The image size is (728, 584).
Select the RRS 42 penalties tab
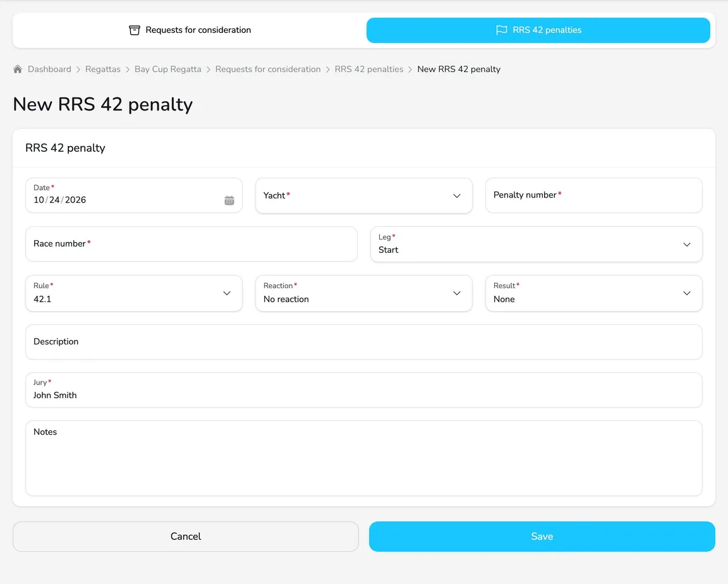(x=538, y=30)
